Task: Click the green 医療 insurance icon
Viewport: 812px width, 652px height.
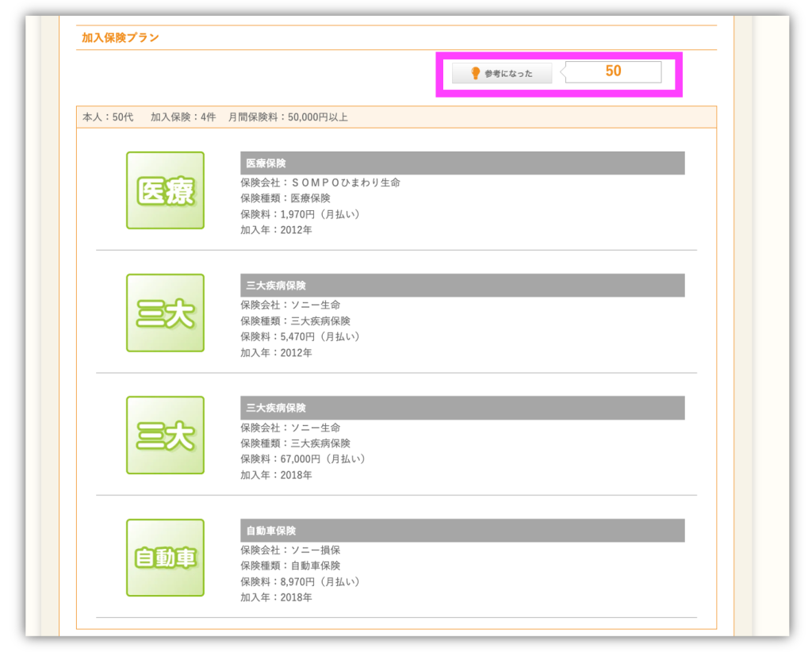Action: pos(165,190)
